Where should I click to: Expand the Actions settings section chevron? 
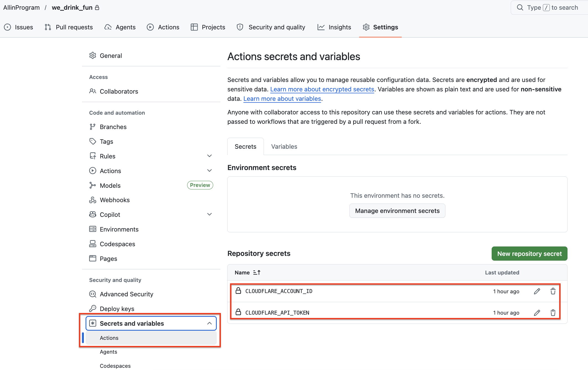[x=210, y=171]
